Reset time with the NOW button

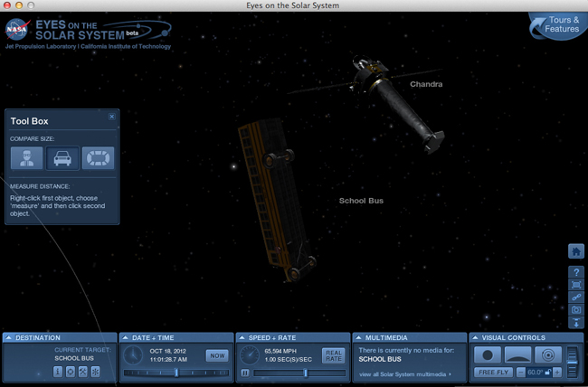pos(217,355)
